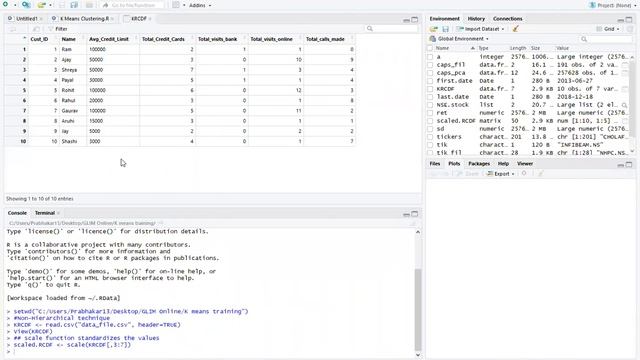Clear the console with the broom icon
The image size is (640, 360).
pyautogui.click(x=413, y=223)
